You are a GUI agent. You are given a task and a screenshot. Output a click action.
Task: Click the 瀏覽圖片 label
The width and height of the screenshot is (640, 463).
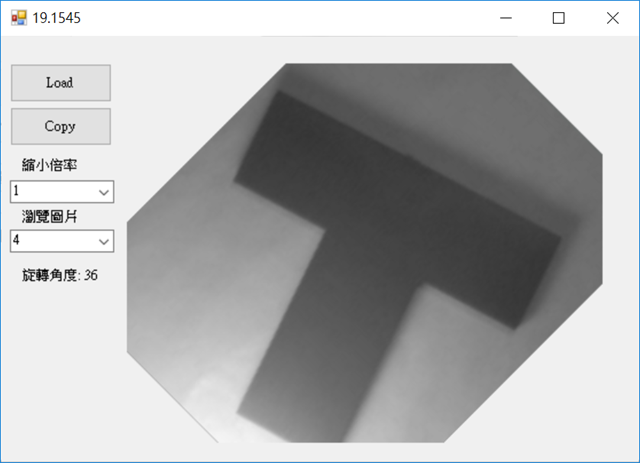tap(49, 216)
